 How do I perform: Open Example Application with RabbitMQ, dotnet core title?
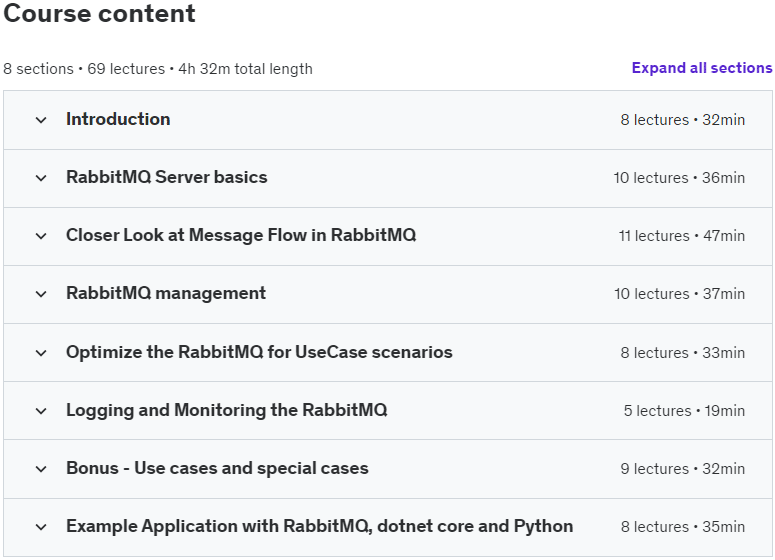point(320,526)
